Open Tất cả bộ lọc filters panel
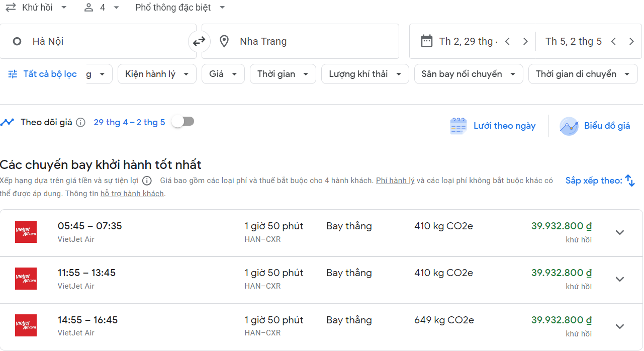This screenshot has width=644, height=351. point(43,74)
